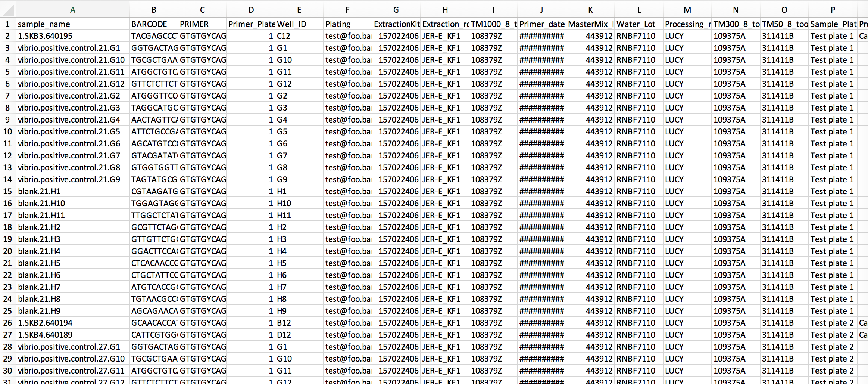Select row 26 header
The height and width of the screenshot is (384, 868).
click(8, 323)
